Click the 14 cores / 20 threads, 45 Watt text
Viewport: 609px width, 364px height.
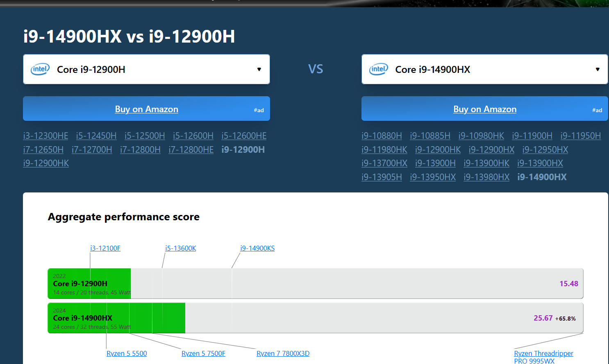[92, 292]
